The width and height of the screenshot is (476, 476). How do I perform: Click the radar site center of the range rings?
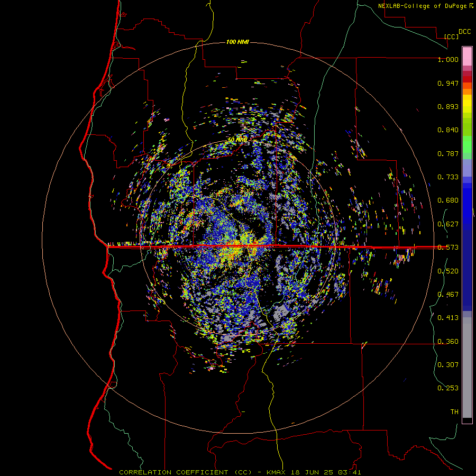pos(237,238)
